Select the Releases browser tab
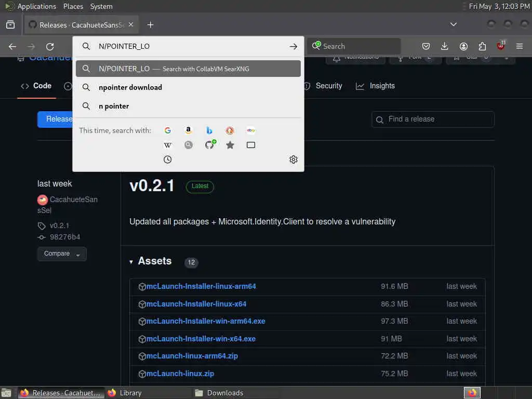 point(82,25)
